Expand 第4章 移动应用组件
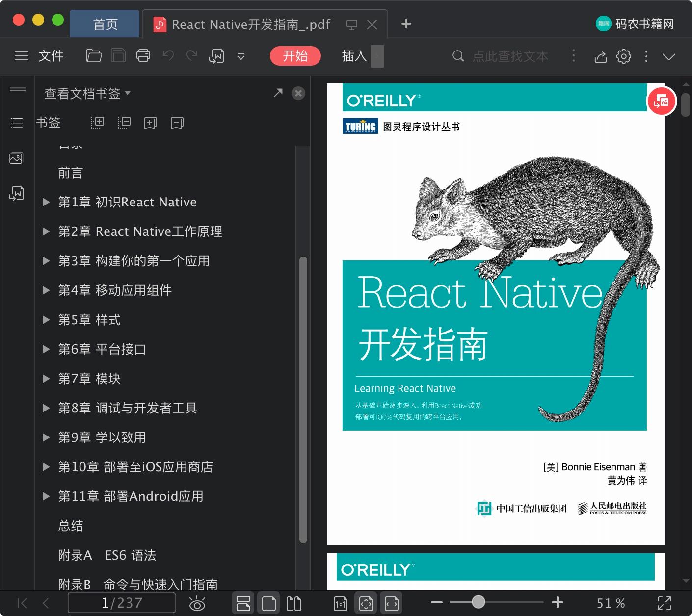 (46, 290)
